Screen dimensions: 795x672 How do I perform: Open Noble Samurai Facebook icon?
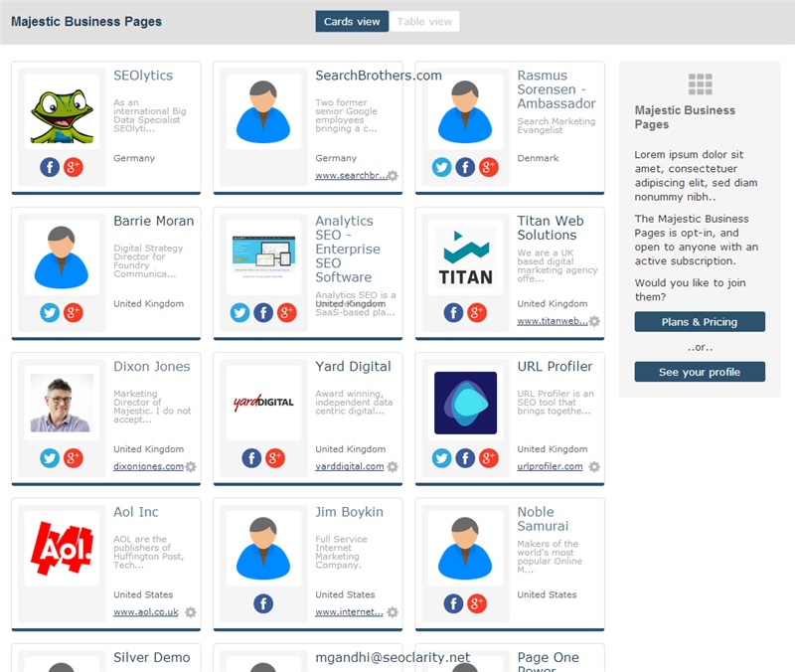(453, 603)
